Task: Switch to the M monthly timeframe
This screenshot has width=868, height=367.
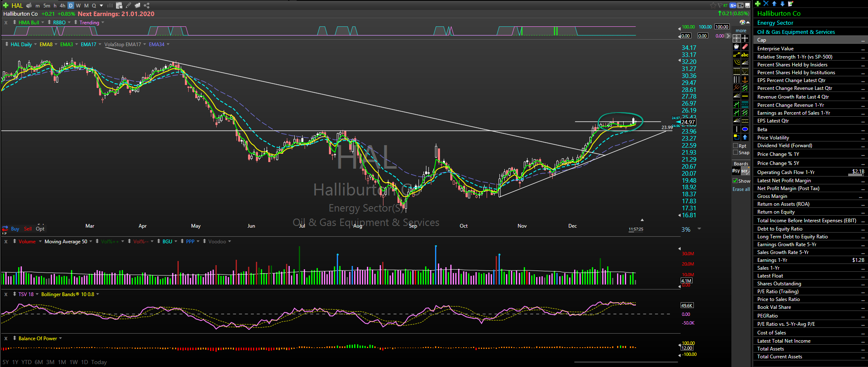Action: (86, 6)
